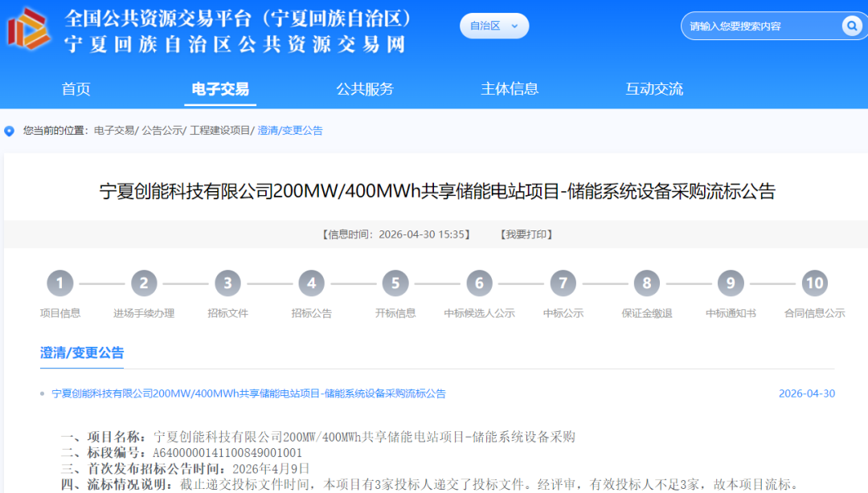This screenshot has height=493, width=868.
Task: Click the 项目信息 step label
Action: (x=59, y=313)
